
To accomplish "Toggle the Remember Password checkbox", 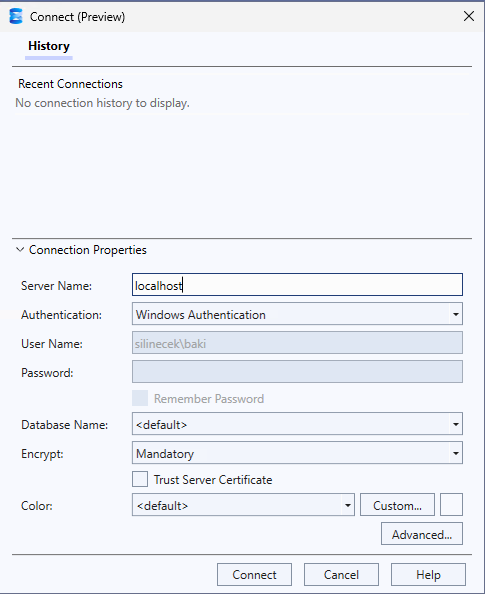I will (140, 399).
